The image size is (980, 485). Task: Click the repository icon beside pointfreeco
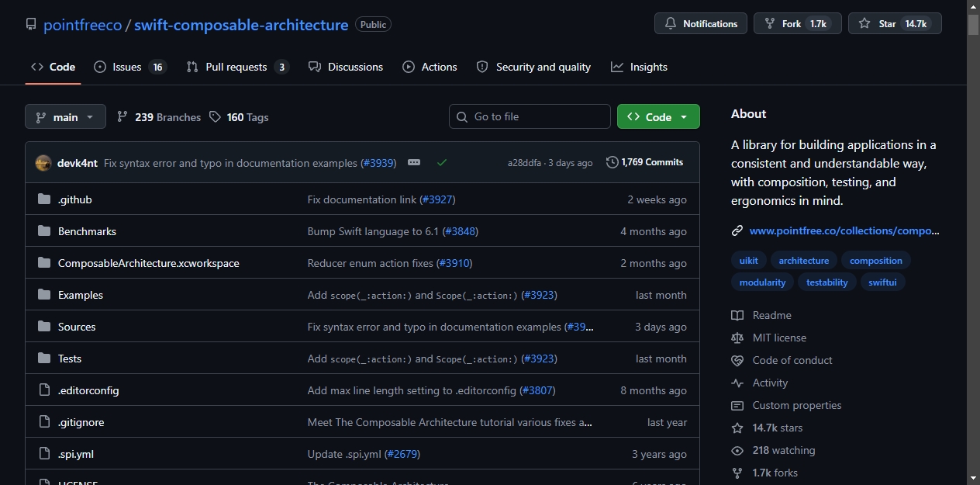click(31, 25)
